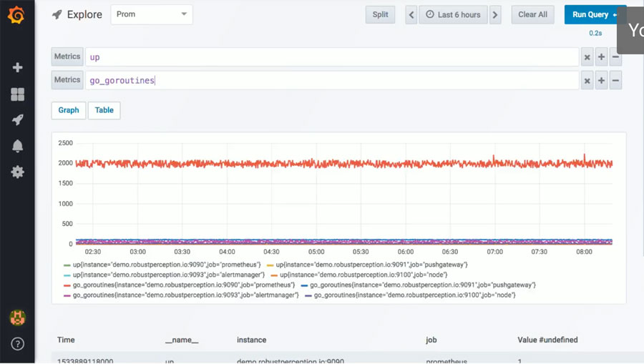644x364 pixels.
Task: Open Dashboards grid icon in sidebar
Action: pos(17,94)
